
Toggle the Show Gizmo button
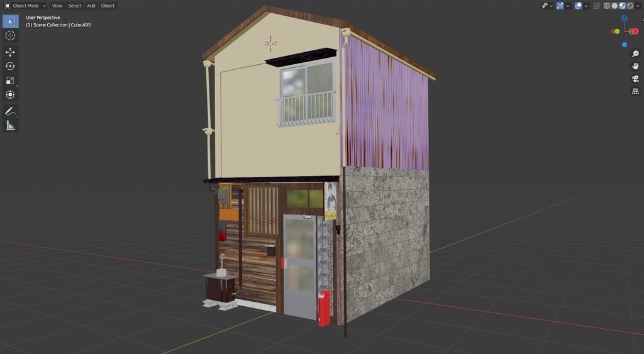click(x=560, y=6)
